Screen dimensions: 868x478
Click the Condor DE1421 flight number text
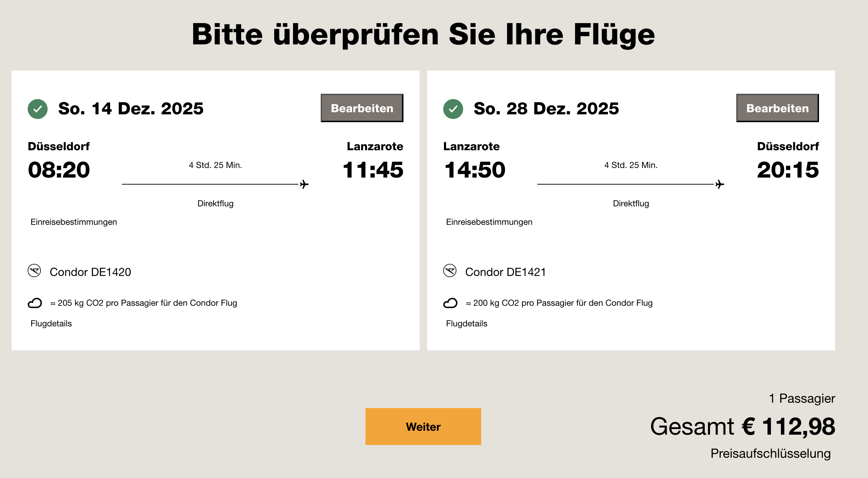coord(505,272)
